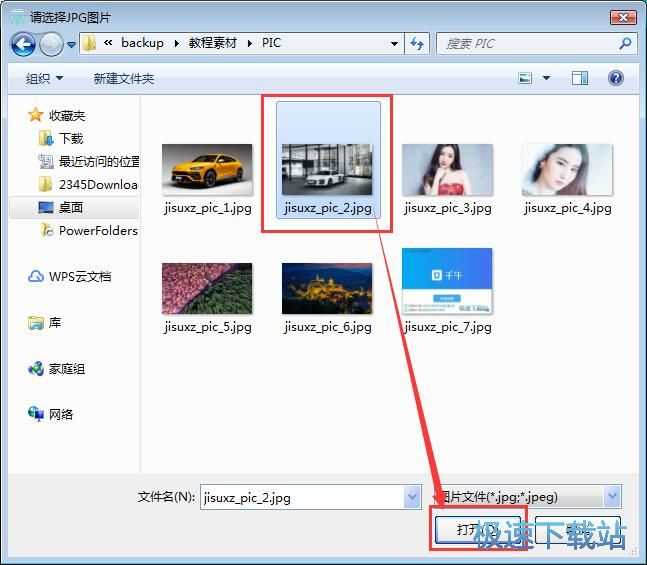647x565 pixels.
Task: Click the 下载 folder icon
Action: pos(46,138)
